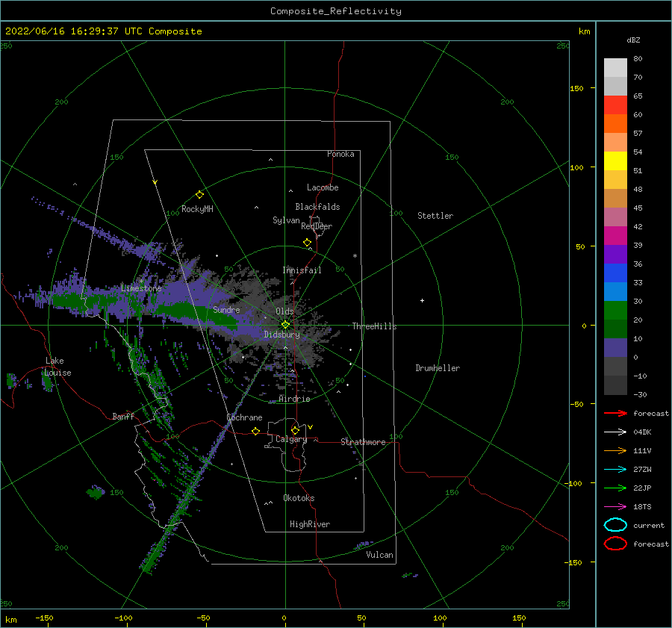The height and width of the screenshot is (628, 672).
Task: Click the Banff label
Action: [123, 416]
